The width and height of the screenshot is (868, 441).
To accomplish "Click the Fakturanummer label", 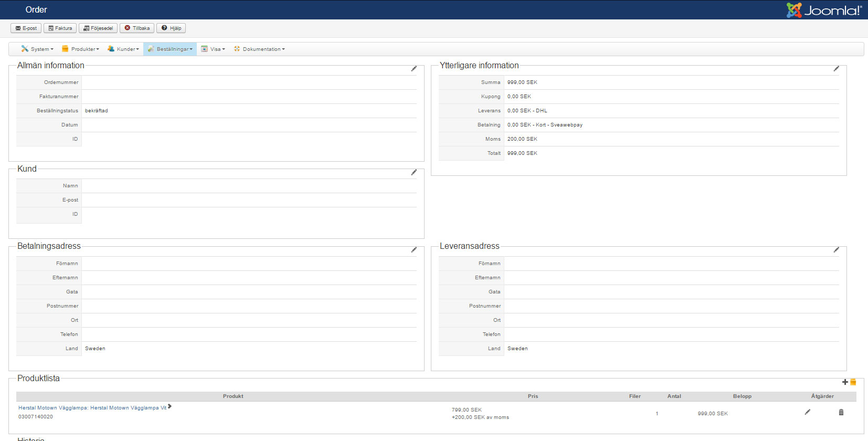I will (x=59, y=97).
